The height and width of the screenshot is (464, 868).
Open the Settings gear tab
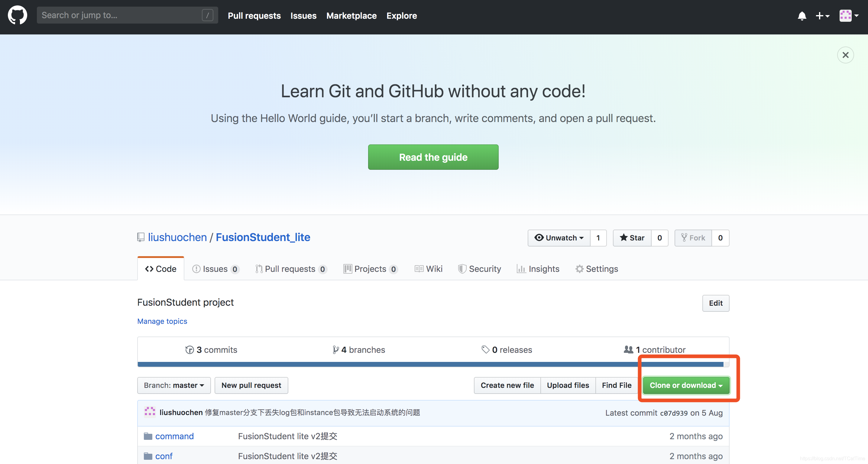pyautogui.click(x=596, y=269)
